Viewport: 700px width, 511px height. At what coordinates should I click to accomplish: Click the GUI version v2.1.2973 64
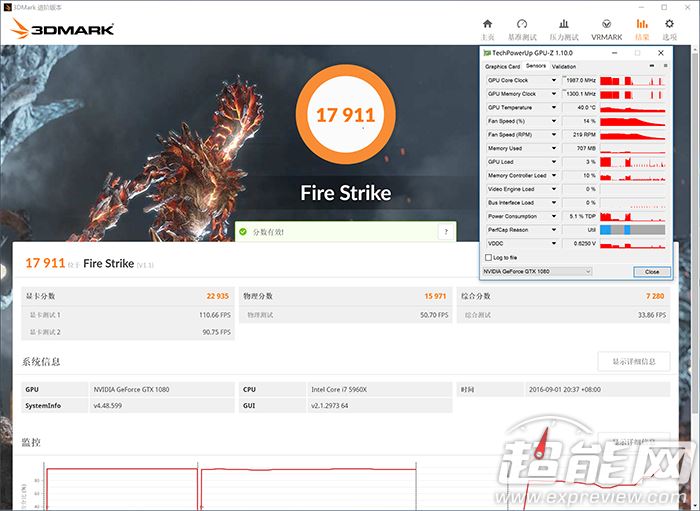point(329,406)
